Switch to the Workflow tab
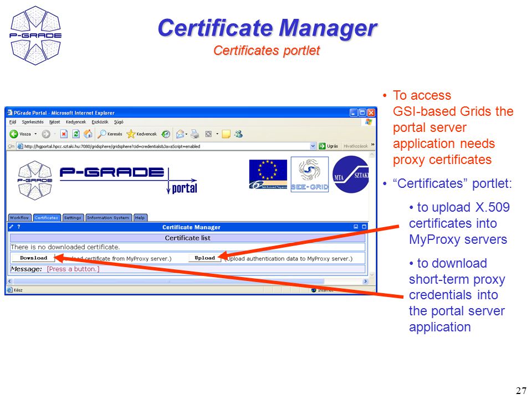The image size is (532, 399). 19,218
